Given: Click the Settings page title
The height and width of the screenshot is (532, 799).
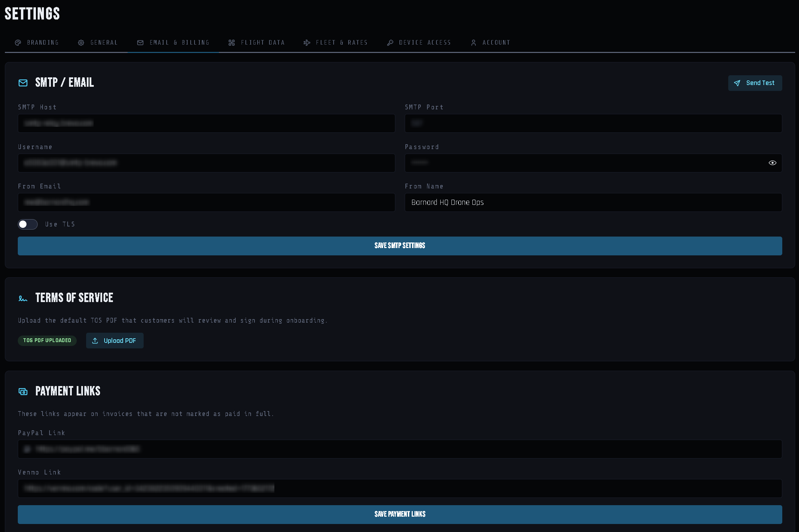Looking at the screenshot, I should pos(32,14).
